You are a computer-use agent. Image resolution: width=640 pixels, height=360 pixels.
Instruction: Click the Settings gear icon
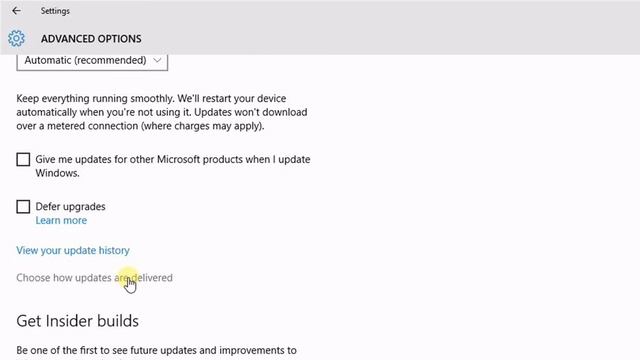coord(16,39)
